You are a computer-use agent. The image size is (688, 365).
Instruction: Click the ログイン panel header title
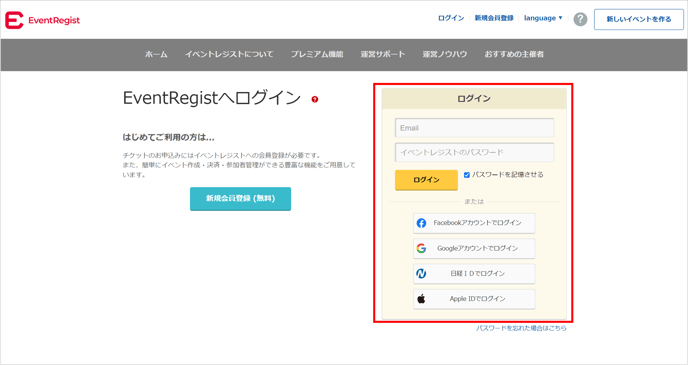coord(474,99)
